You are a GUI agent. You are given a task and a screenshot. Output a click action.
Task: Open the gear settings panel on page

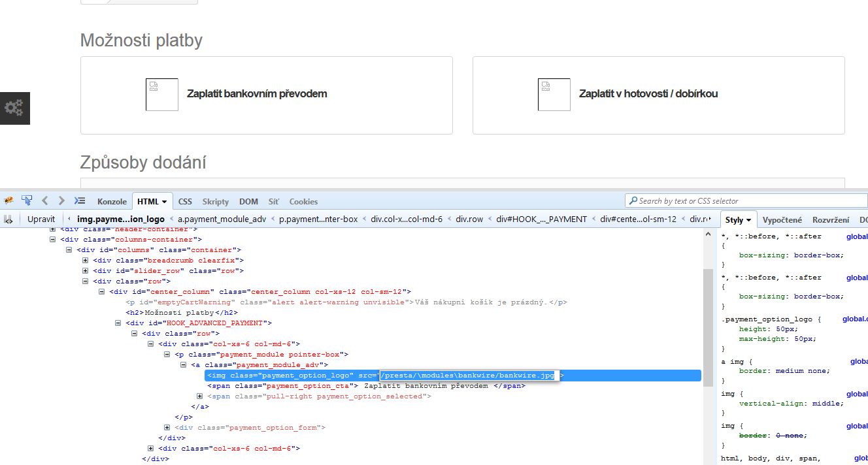point(14,108)
